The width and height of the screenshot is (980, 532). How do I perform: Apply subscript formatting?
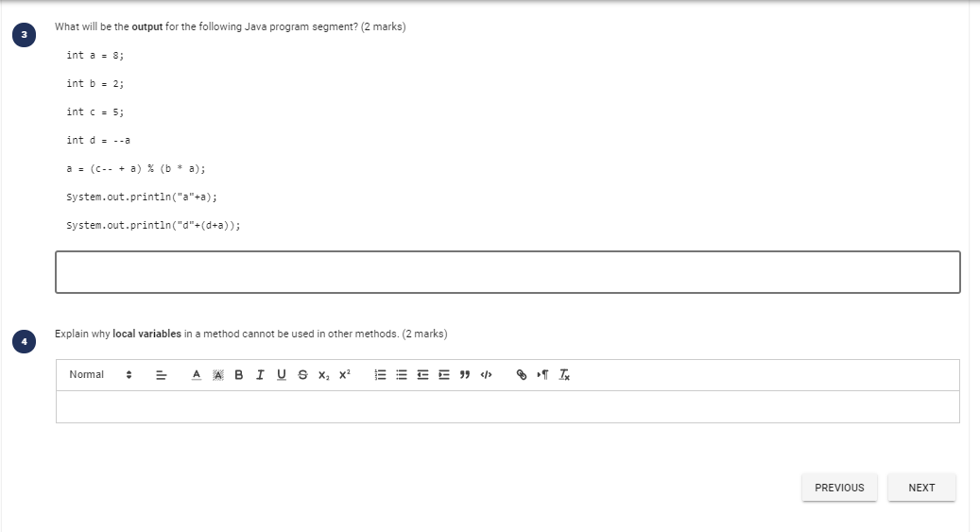[324, 375]
